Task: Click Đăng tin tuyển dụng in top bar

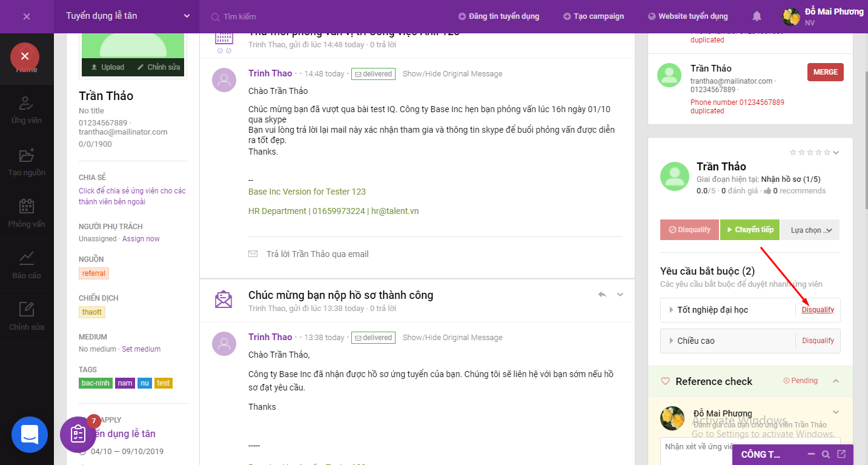Action: (x=499, y=16)
